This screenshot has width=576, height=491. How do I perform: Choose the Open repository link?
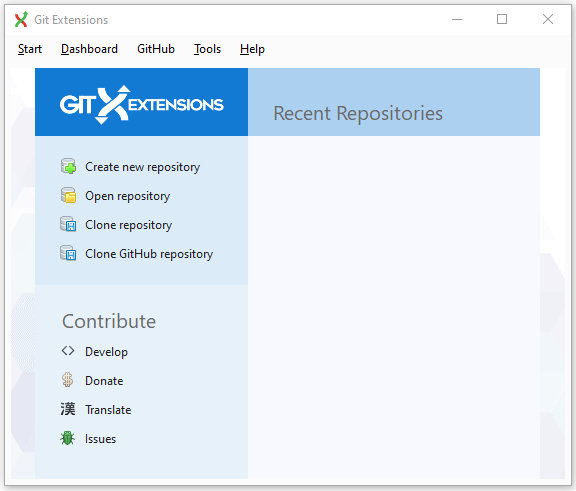tap(127, 196)
